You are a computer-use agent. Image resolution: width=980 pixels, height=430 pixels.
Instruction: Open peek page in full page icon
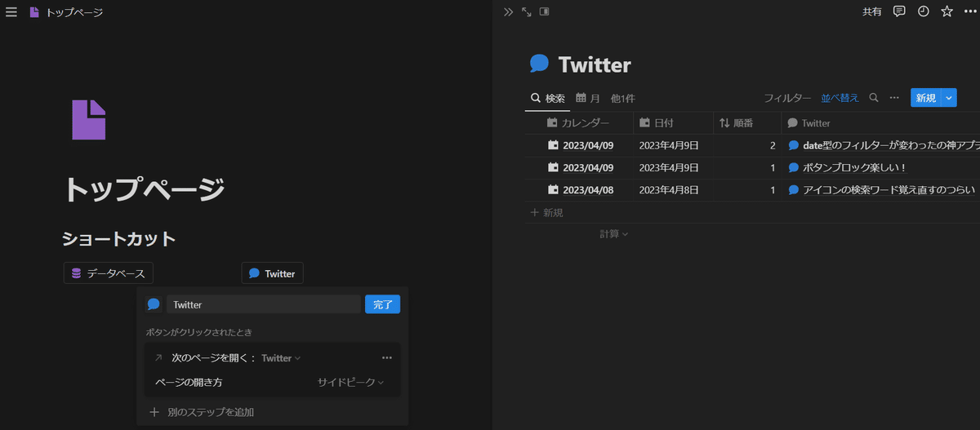[527, 11]
